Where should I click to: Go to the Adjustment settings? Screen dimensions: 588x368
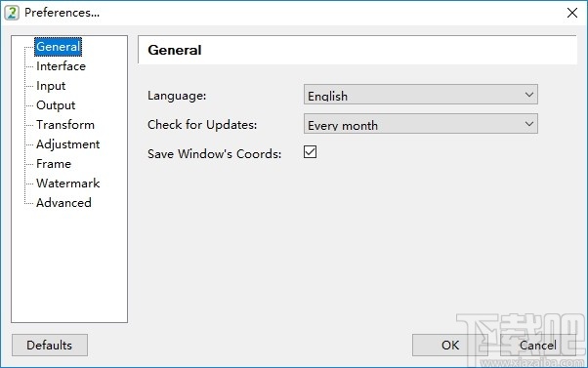[x=67, y=144]
